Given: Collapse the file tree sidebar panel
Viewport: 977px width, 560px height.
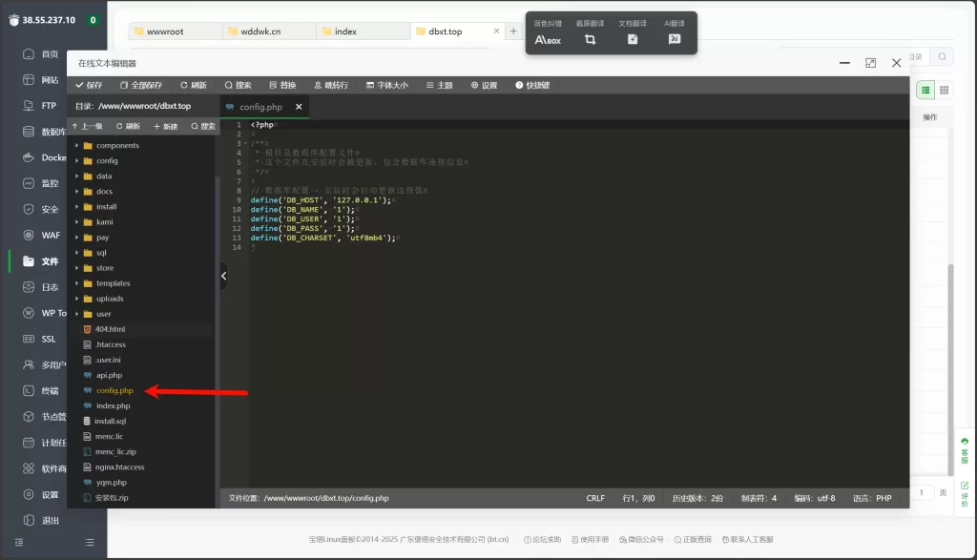Looking at the screenshot, I should tap(223, 276).
